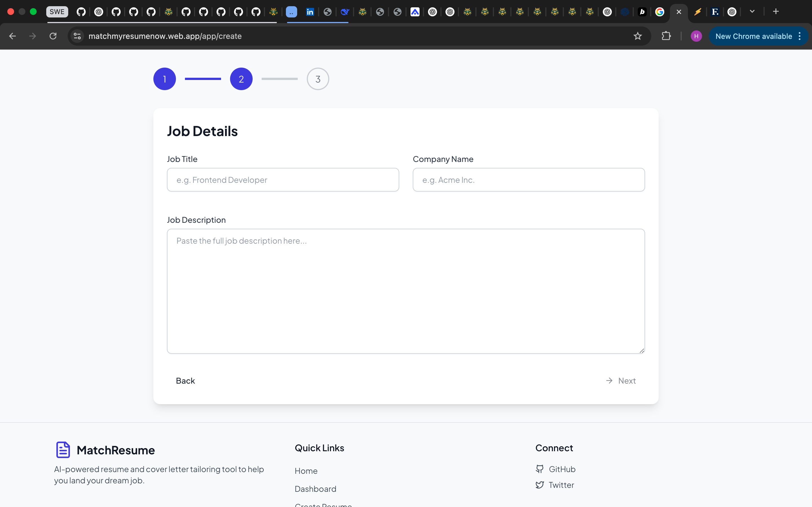Open Chrome three-dot menu

point(800,36)
